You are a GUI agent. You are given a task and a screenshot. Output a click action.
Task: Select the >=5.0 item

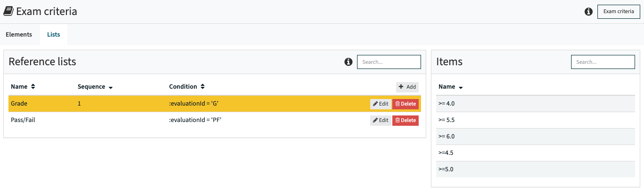[x=535, y=169]
